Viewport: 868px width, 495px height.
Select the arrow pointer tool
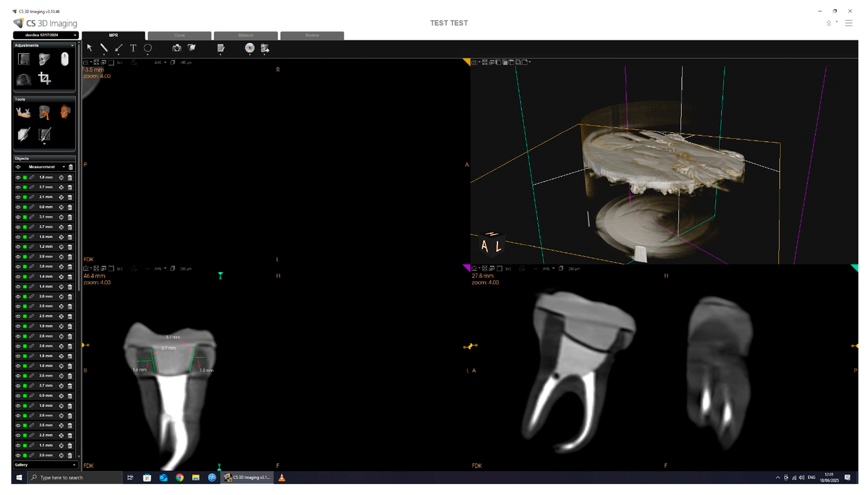click(90, 48)
